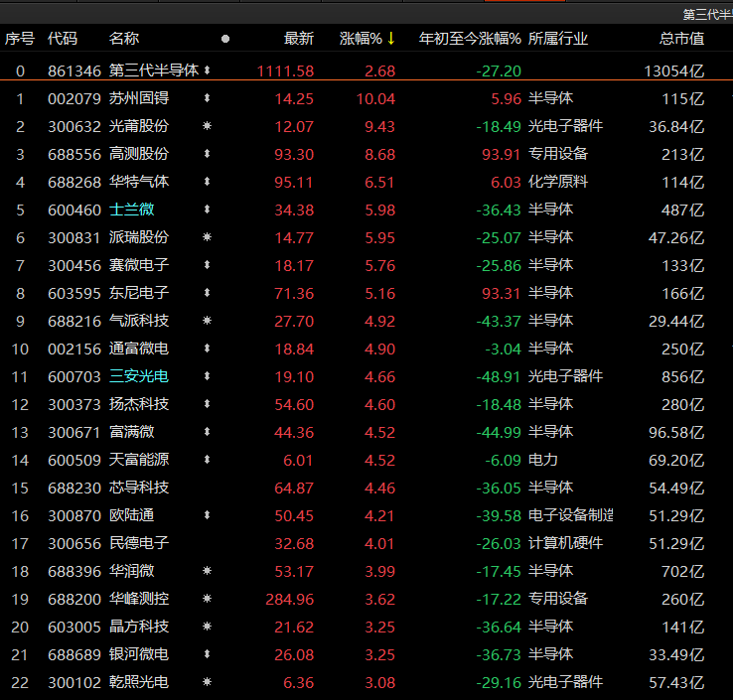Screen dimensions: 733x700
Task: Click the star marker beside 气派科技
Action: [x=208, y=321]
